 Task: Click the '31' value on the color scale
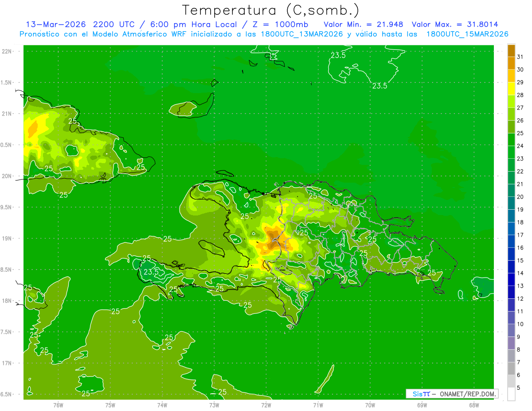click(x=520, y=57)
